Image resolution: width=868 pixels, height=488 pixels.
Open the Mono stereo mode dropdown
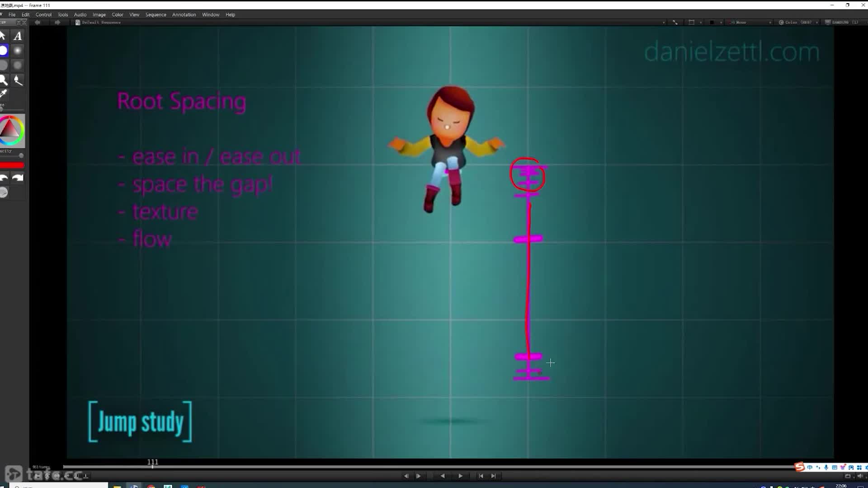click(x=750, y=22)
